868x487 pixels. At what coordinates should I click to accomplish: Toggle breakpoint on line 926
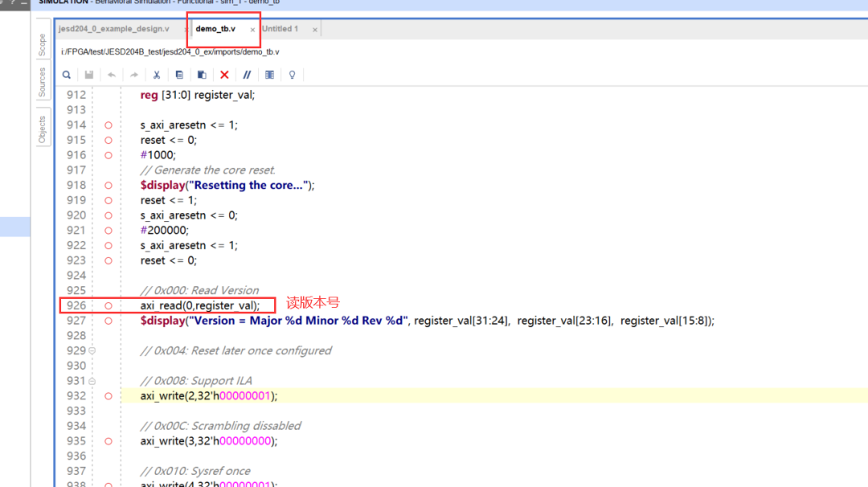108,305
